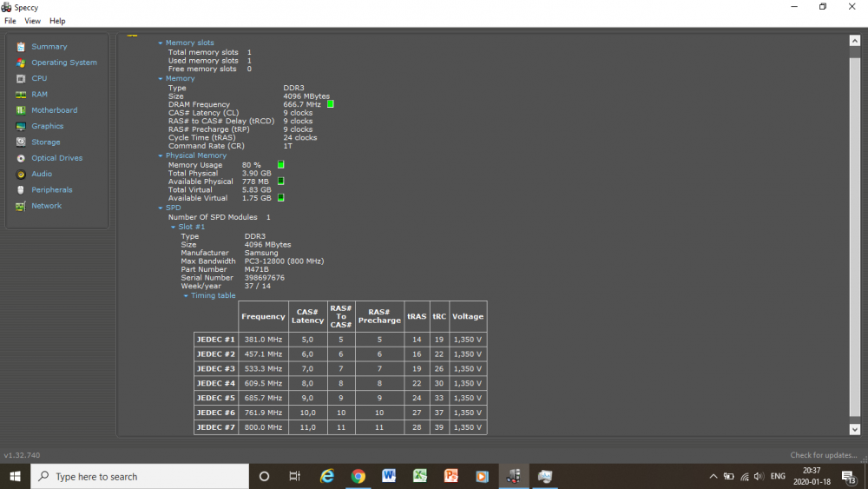Select the JEDEC #7 row header
Screen dimensions: 868x489
tap(216, 427)
